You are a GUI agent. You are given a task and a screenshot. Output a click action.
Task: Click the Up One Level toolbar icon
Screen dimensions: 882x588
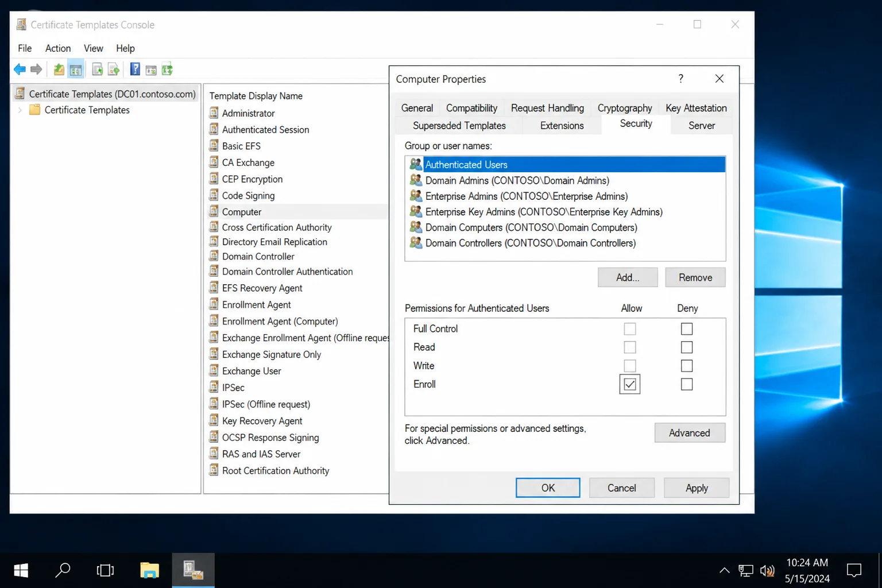[x=59, y=69]
